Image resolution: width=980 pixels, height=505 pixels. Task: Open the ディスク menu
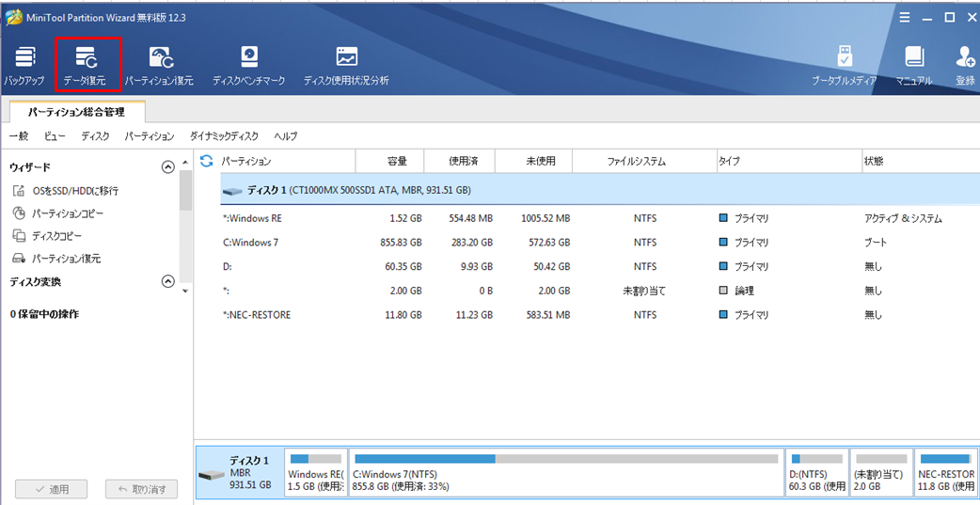95,135
